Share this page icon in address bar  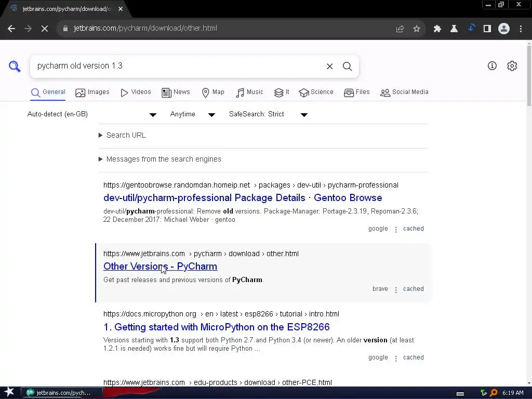tap(400, 29)
